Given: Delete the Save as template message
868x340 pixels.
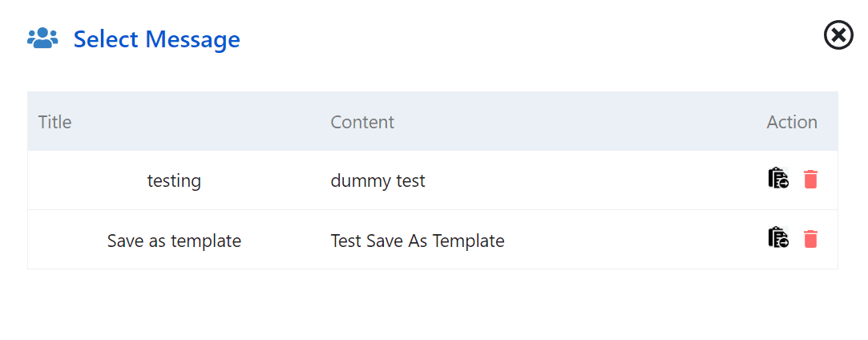Looking at the screenshot, I should pos(810,239).
